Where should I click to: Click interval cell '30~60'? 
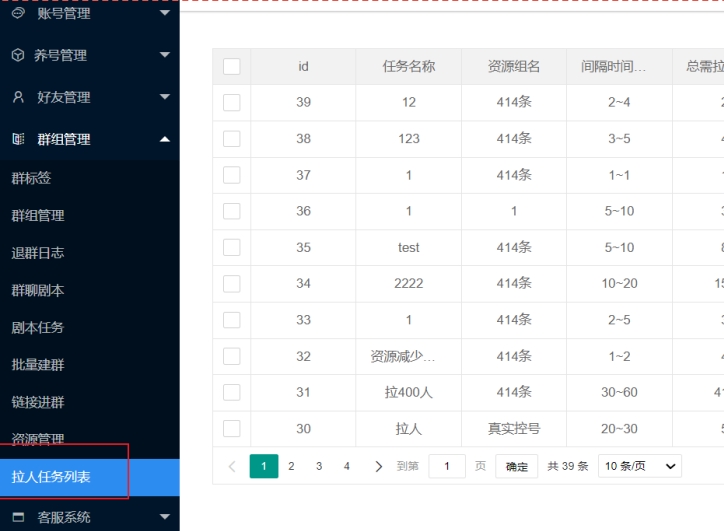[x=619, y=392]
